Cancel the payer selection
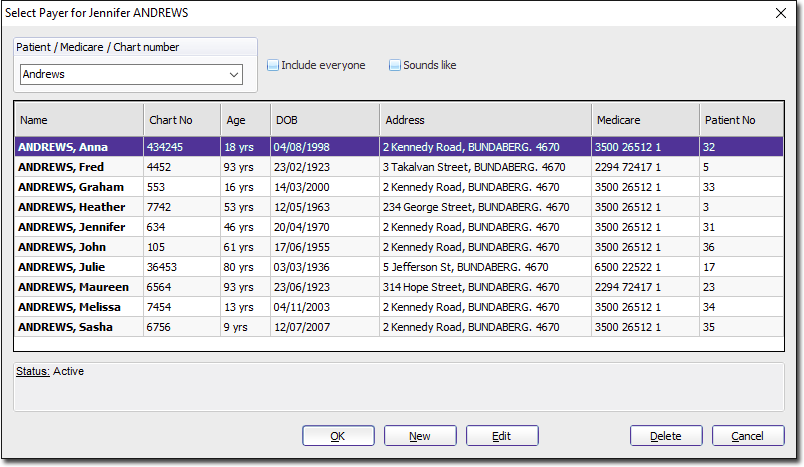Screen dimensions: 804x467 tap(748, 436)
